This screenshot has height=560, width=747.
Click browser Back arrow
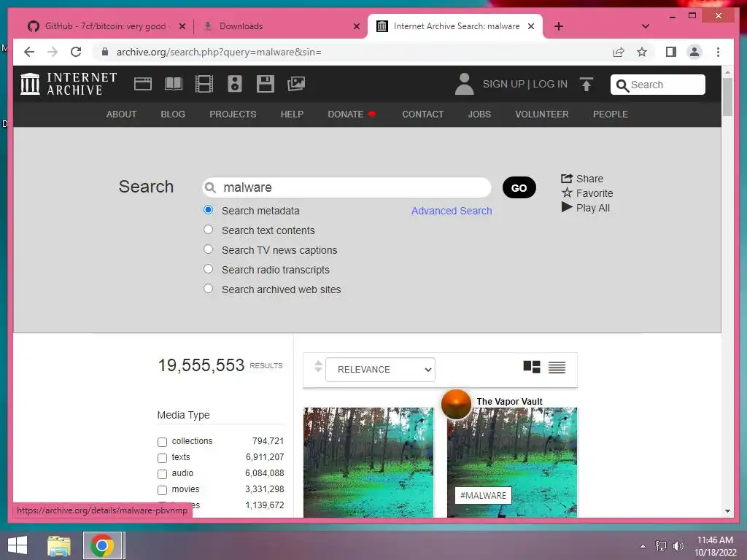point(29,52)
